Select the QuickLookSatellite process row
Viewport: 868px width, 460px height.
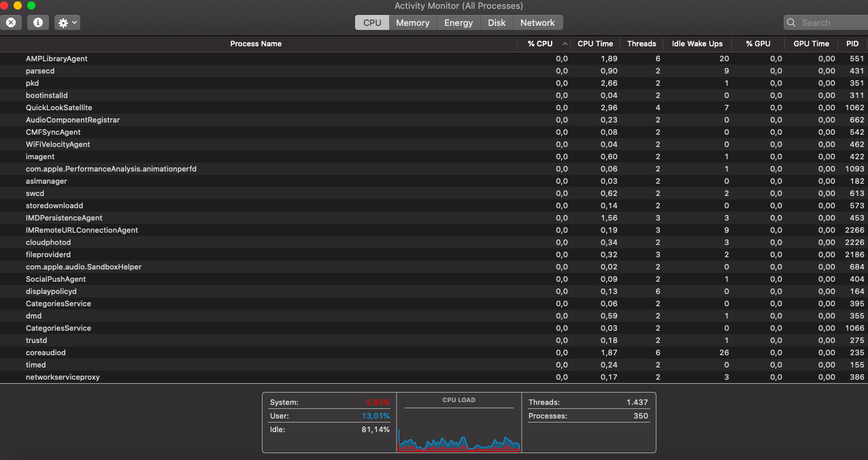(59, 108)
